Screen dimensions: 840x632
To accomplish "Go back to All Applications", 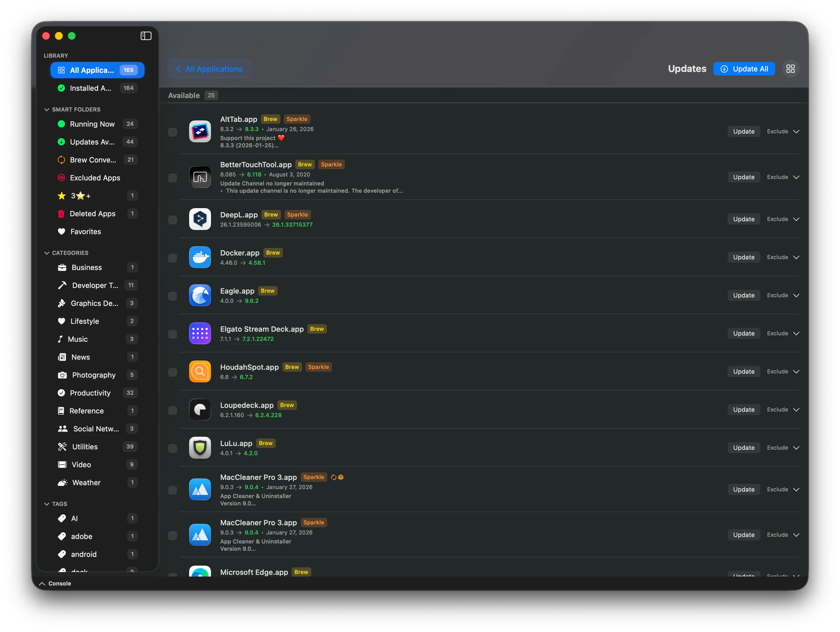I will tap(209, 69).
